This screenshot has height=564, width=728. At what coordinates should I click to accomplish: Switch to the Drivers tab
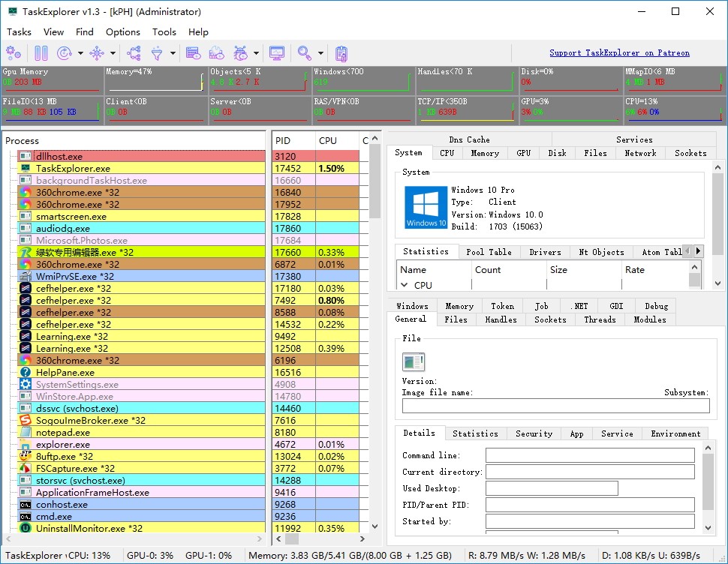[x=545, y=252]
